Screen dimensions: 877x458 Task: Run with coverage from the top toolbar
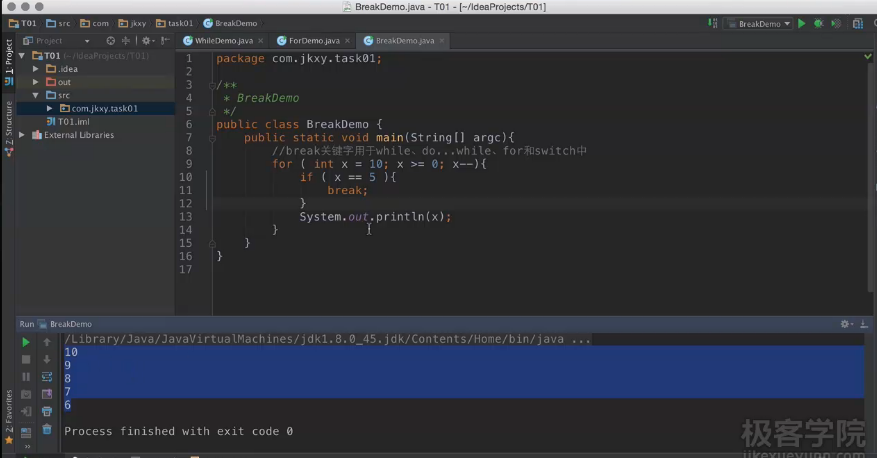click(834, 23)
